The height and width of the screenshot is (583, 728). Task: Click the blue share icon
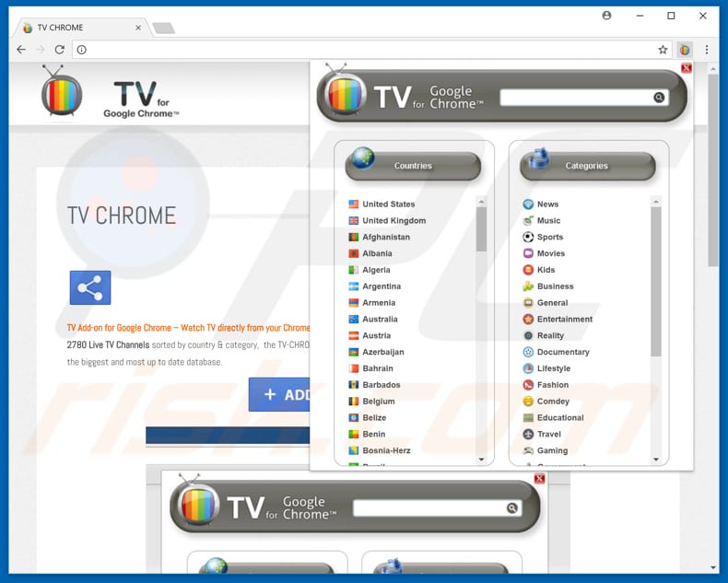[x=90, y=287]
